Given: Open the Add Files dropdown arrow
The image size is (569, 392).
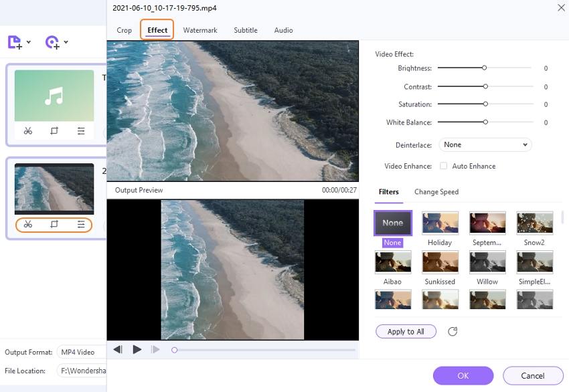Looking at the screenshot, I should (x=29, y=42).
